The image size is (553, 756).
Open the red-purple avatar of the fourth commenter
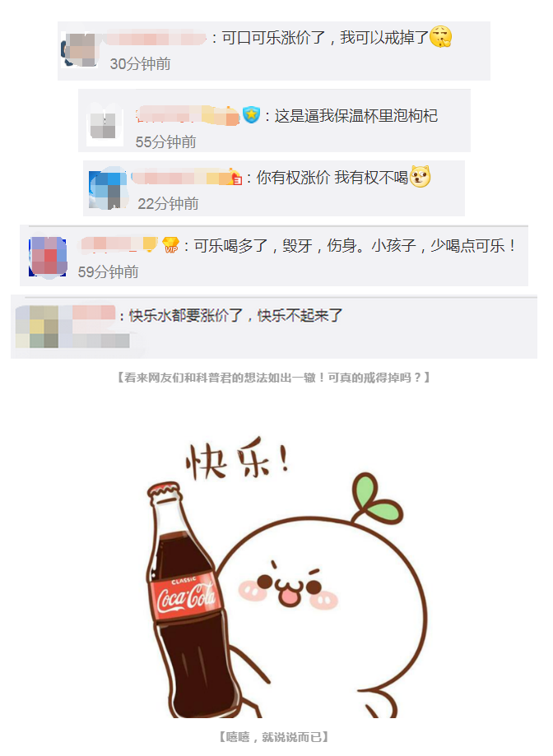pyautogui.click(x=48, y=256)
